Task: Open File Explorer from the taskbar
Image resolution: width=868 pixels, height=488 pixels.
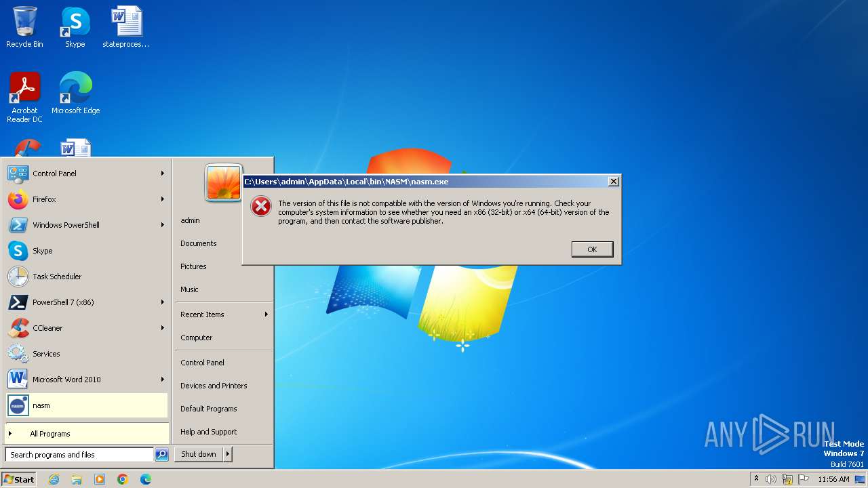Action: (77, 479)
